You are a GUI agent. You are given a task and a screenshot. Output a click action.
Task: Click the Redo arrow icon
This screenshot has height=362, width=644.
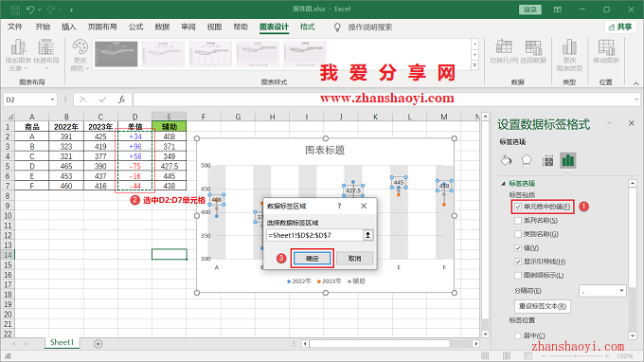coord(51,9)
